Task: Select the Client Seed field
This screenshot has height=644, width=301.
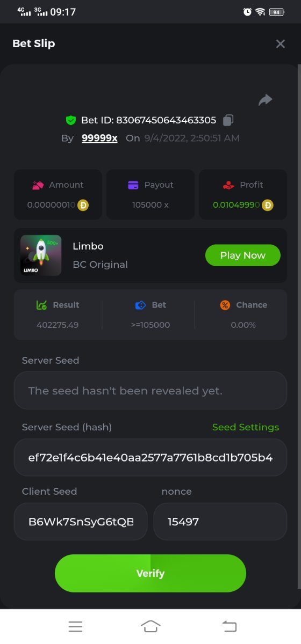Action: tap(81, 521)
